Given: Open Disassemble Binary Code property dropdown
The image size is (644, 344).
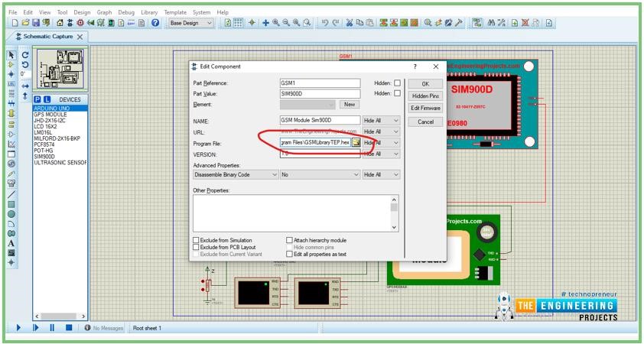Looking at the screenshot, I should click(236, 174).
